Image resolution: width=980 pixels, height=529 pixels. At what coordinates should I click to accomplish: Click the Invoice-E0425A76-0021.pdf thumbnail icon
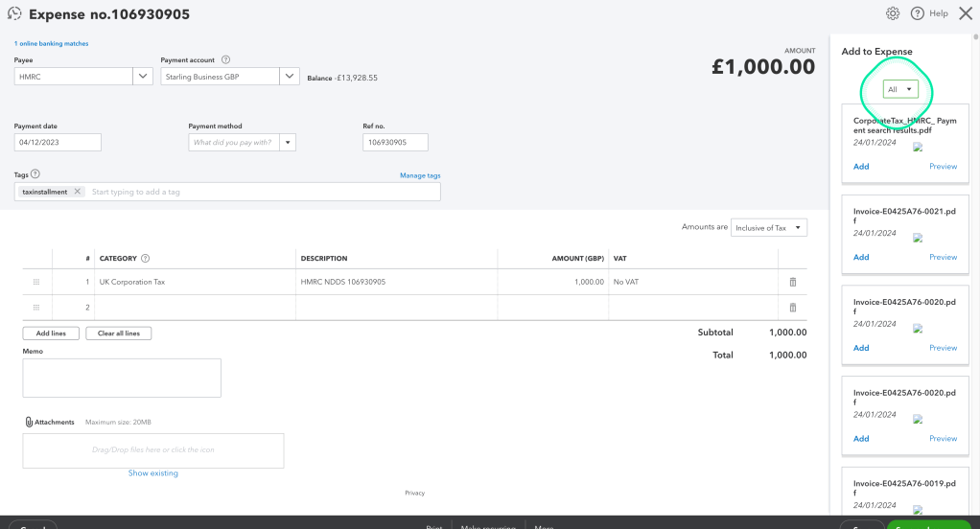tap(918, 238)
